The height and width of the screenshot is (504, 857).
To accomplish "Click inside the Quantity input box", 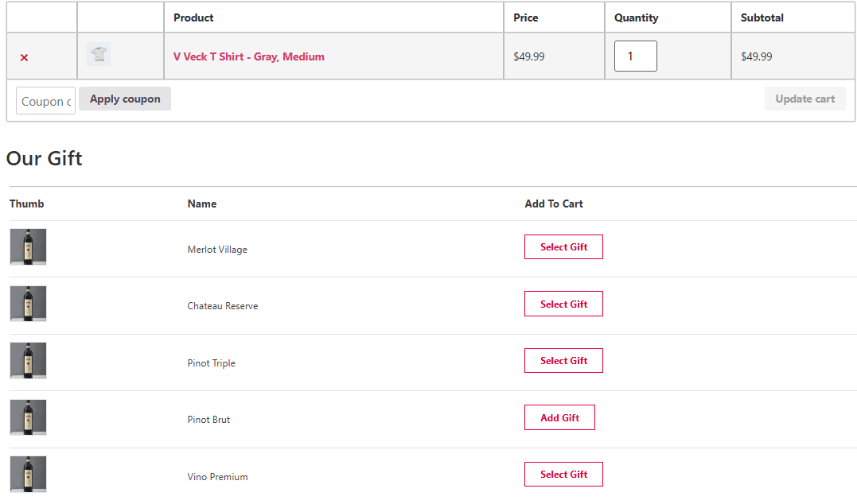I will (635, 56).
